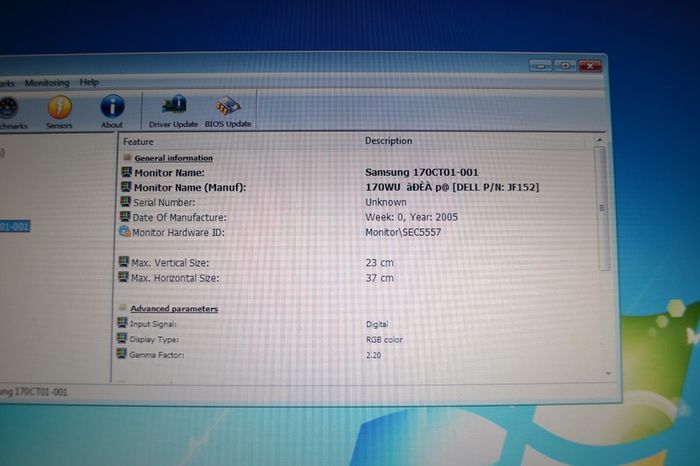The height and width of the screenshot is (466, 700).
Task: Select the 'Unknown' serial number value
Action: click(386, 202)
